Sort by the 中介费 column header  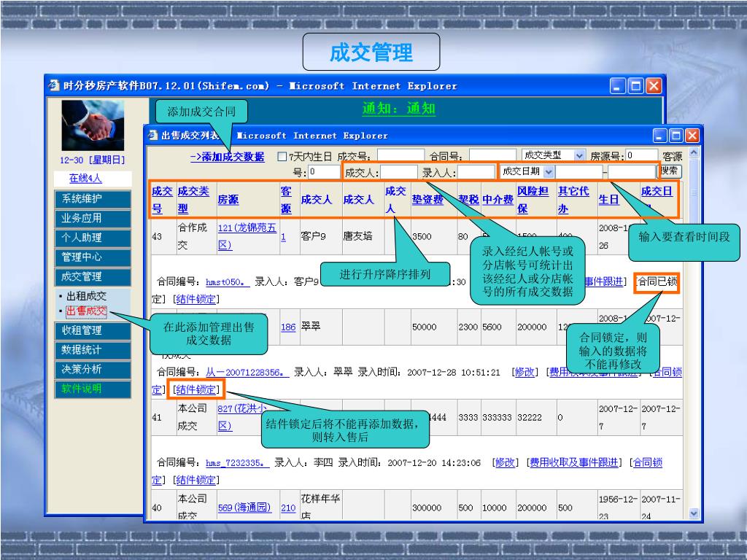[x=498, y=200]
